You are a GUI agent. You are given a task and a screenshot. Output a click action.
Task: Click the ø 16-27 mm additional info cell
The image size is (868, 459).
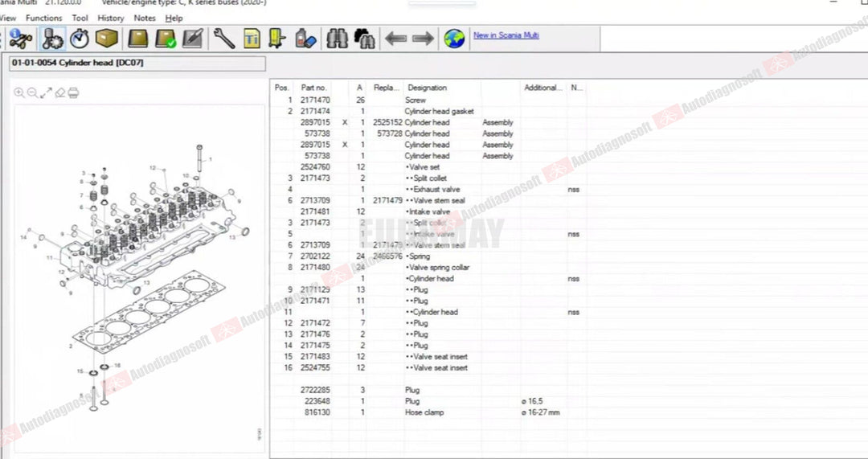(x=540, y=412)
